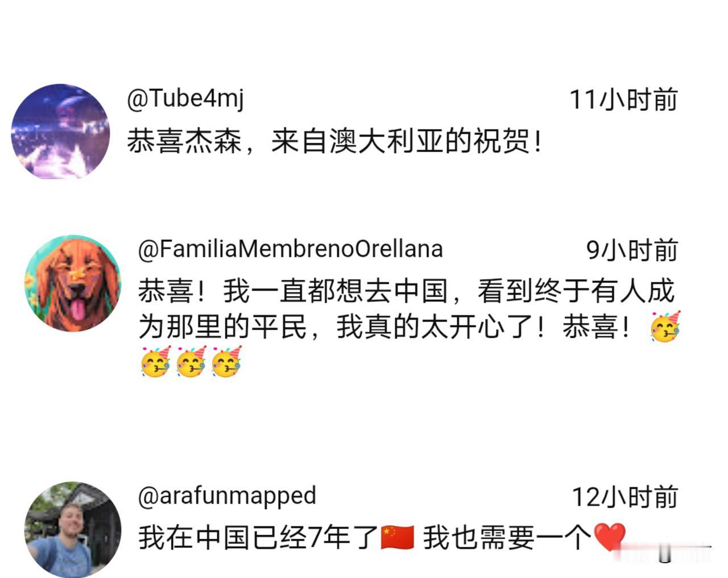
Task: Select the 9小时前 timestamp
Action: (632, 250)
